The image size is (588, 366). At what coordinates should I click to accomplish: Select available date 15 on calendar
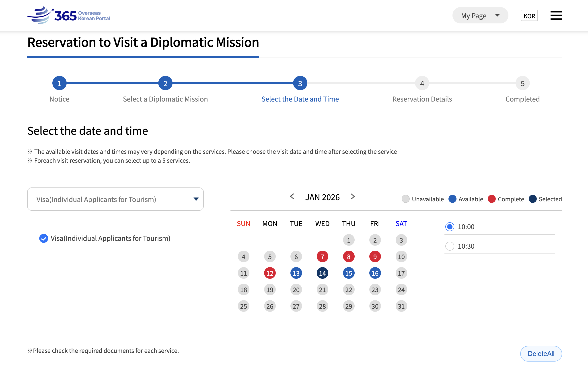pyautogui.click(x=348, y=273)
